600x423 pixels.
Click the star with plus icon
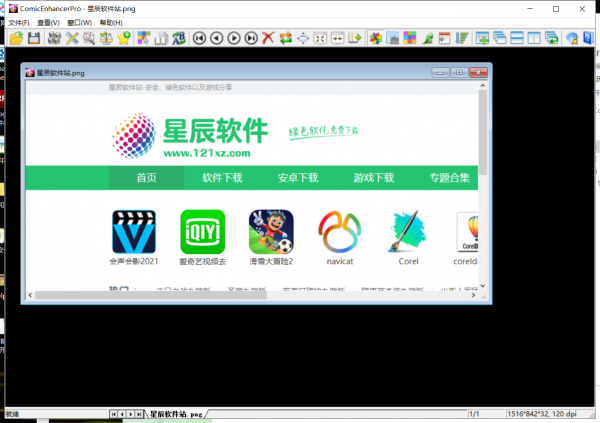click(124, 38)
